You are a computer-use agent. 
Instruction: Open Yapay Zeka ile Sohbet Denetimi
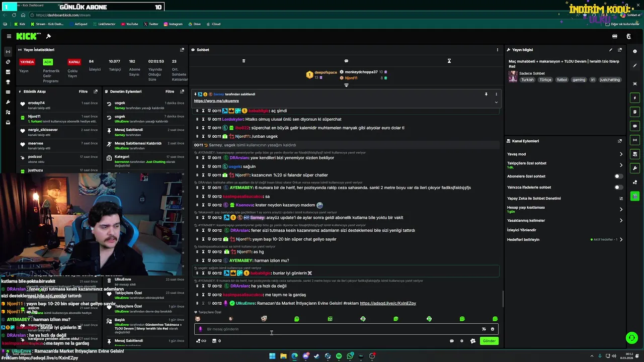[x=565, y=199]
